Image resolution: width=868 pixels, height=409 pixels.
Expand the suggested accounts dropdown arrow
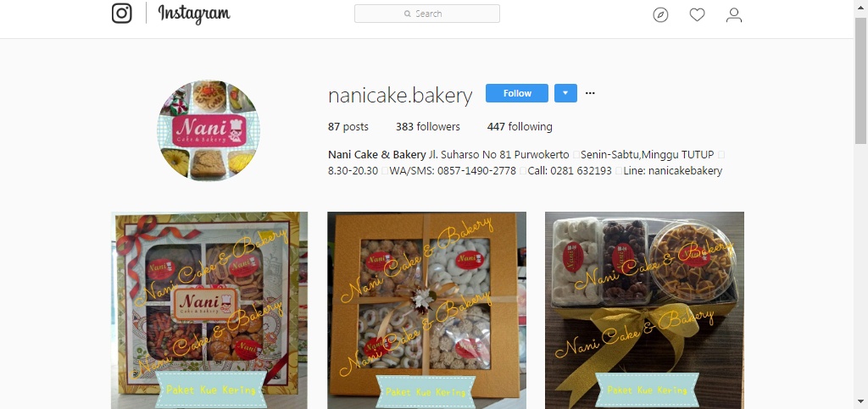coord(565,93)
